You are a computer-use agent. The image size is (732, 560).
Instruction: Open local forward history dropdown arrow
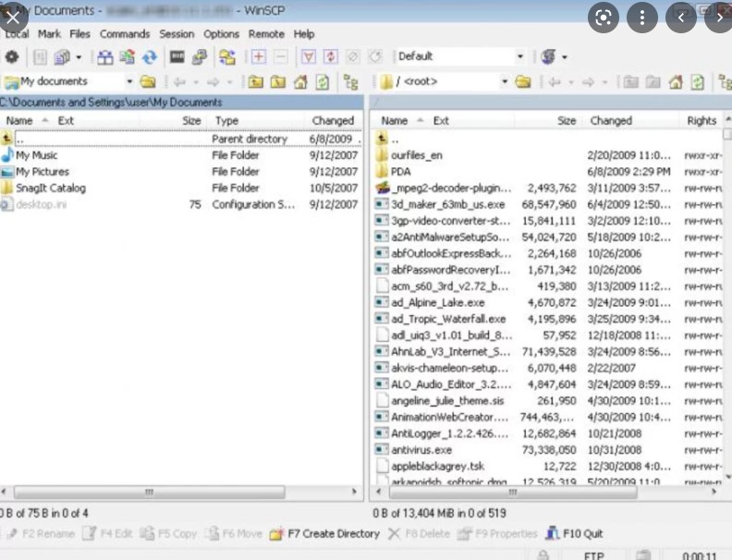coord(230,82)
